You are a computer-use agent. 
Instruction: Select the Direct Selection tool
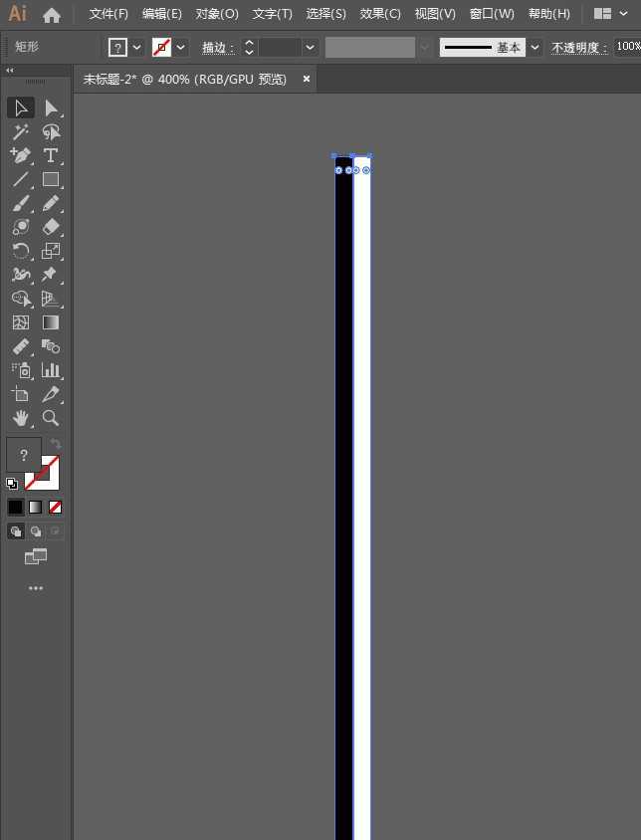click(51, 107)
